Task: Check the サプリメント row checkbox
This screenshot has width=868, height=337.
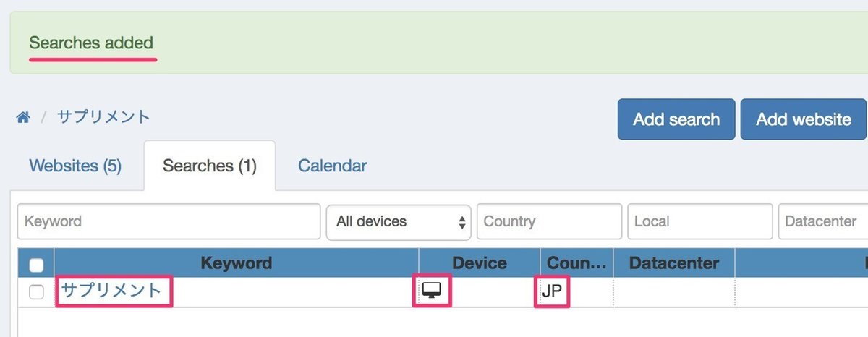Action: coord(36,292)
